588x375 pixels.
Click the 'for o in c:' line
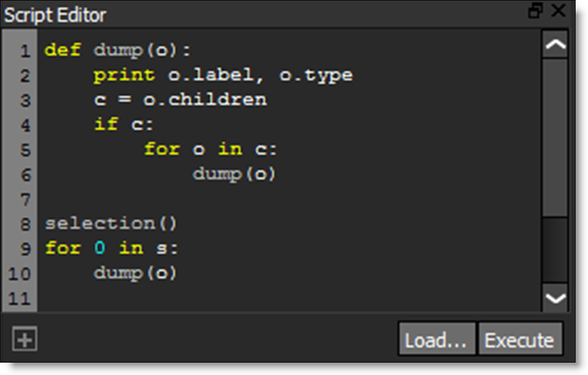(x=210, y=149)
